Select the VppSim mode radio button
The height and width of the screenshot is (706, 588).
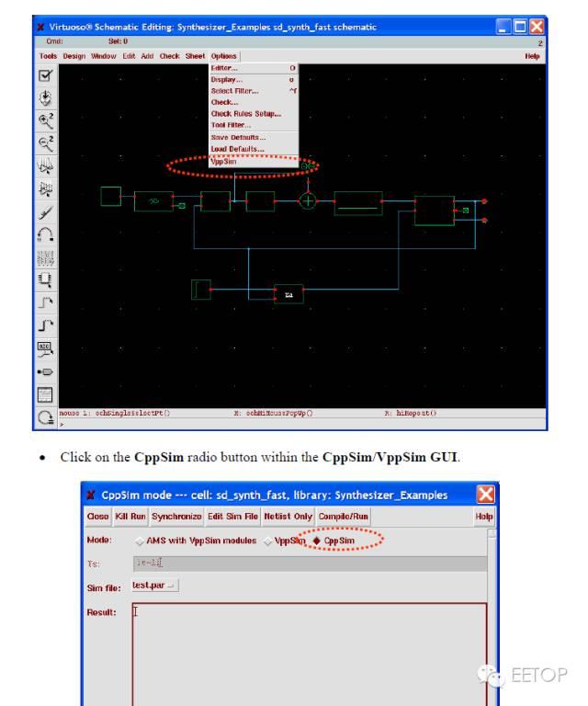pyautogui.click(x=268, y=541)
